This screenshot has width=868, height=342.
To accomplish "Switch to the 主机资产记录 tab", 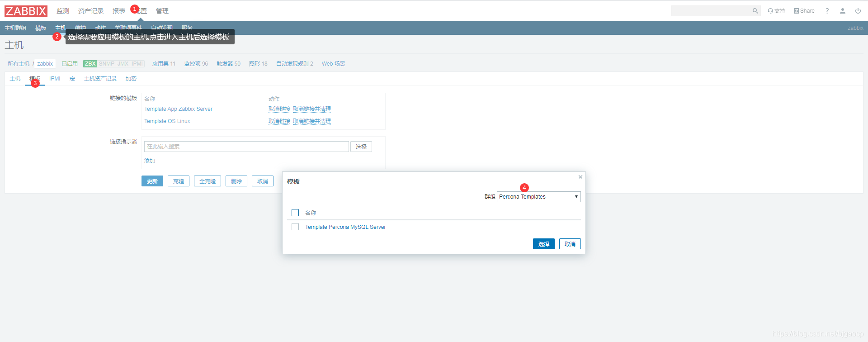I will tap(100, 79).
